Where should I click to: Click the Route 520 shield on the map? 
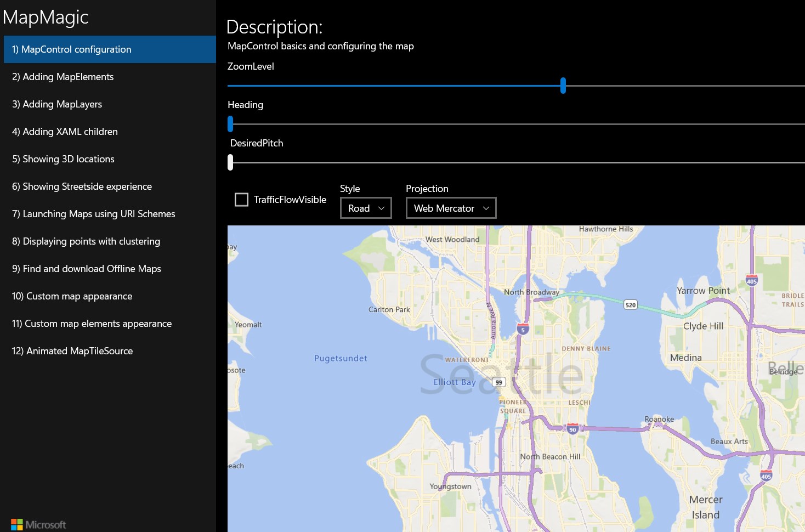click(631, 304)
